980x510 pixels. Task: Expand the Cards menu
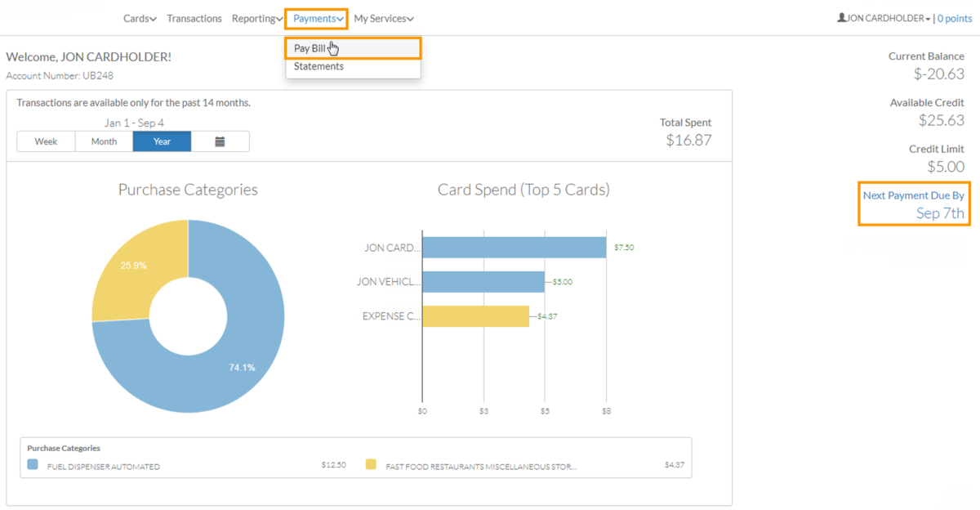pyautogui.click(x=139, y=18)
